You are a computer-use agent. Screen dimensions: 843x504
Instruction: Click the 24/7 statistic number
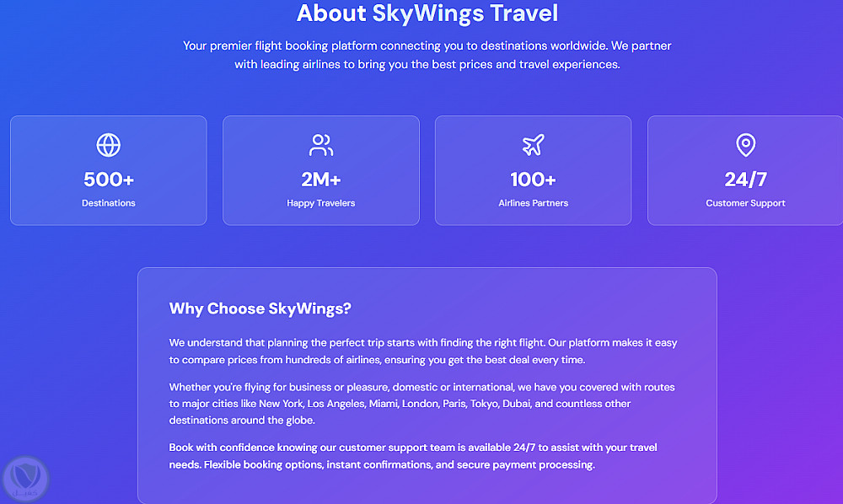tap(745, 179)
